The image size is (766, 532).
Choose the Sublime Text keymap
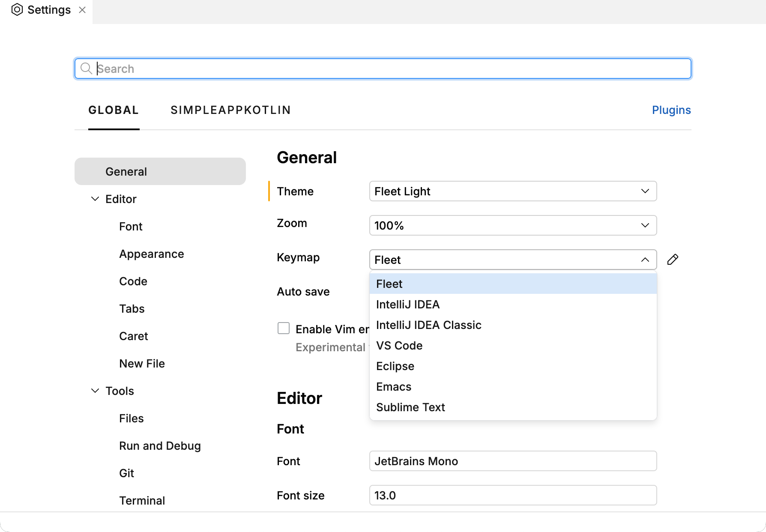[410, 407]
